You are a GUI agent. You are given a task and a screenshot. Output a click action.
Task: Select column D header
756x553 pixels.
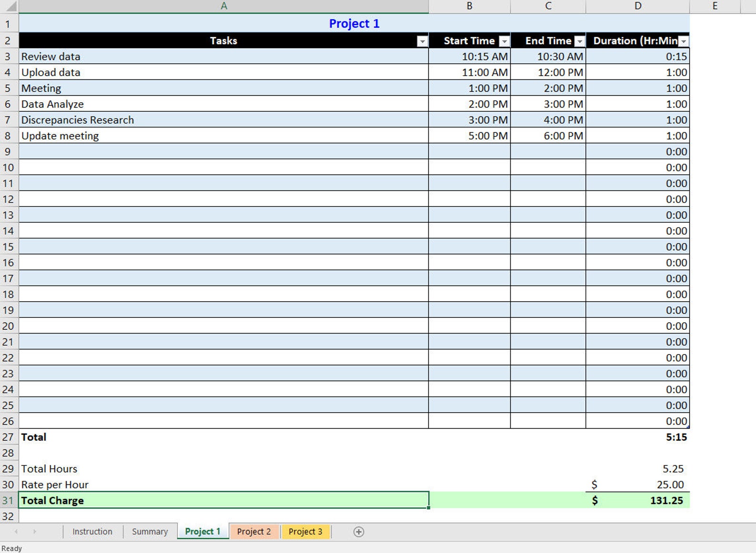[638, 6]
